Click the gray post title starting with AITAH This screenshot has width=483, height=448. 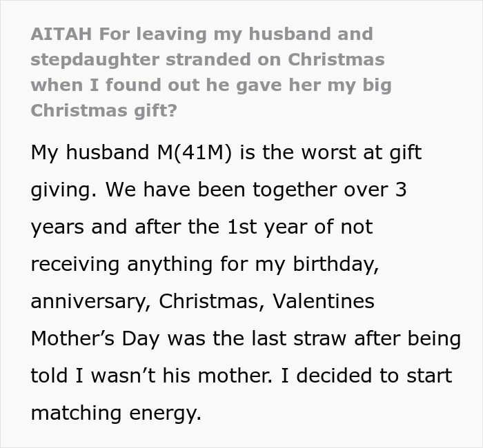201,34
